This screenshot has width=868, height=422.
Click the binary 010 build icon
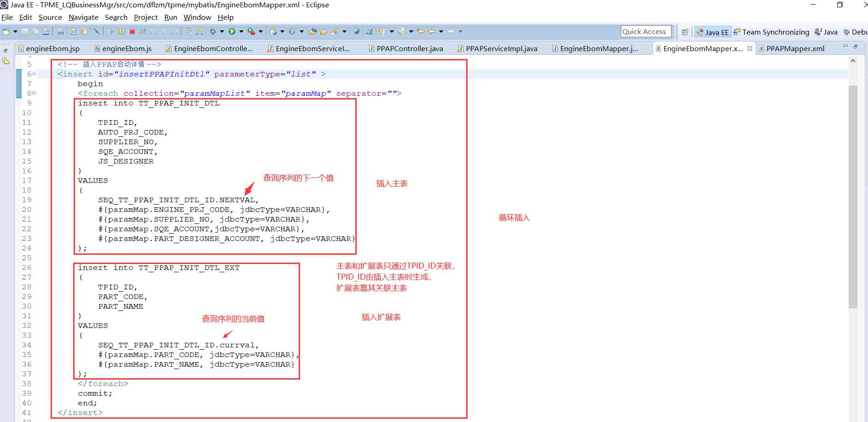(x=60, y=31)
